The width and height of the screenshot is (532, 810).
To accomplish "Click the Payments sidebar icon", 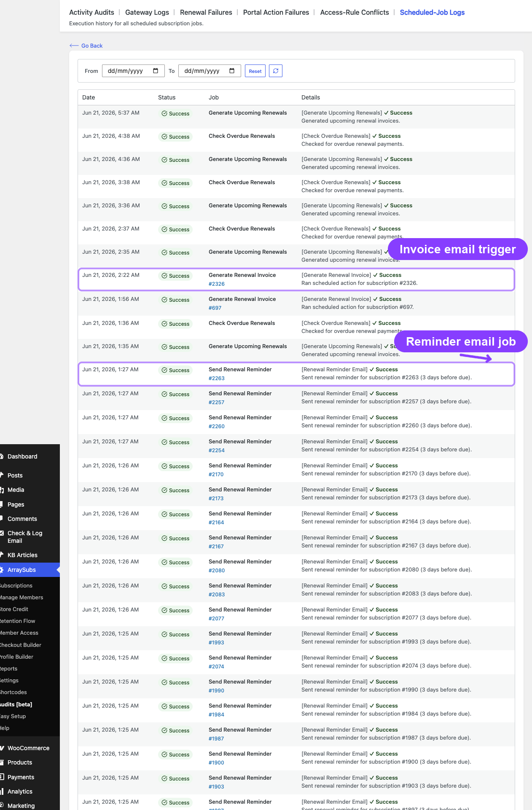I will (x=2, y=777).
